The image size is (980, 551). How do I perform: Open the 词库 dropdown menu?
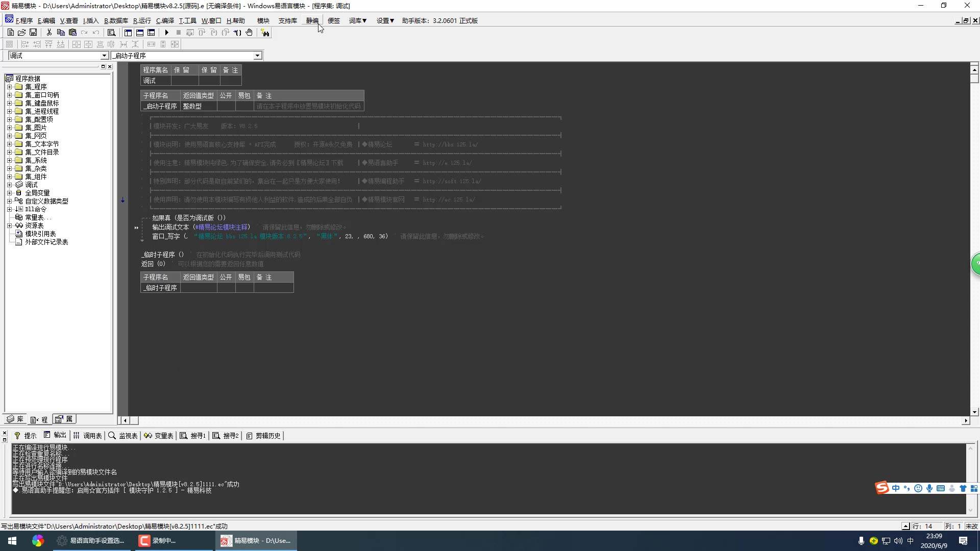(x=358, y=20)
